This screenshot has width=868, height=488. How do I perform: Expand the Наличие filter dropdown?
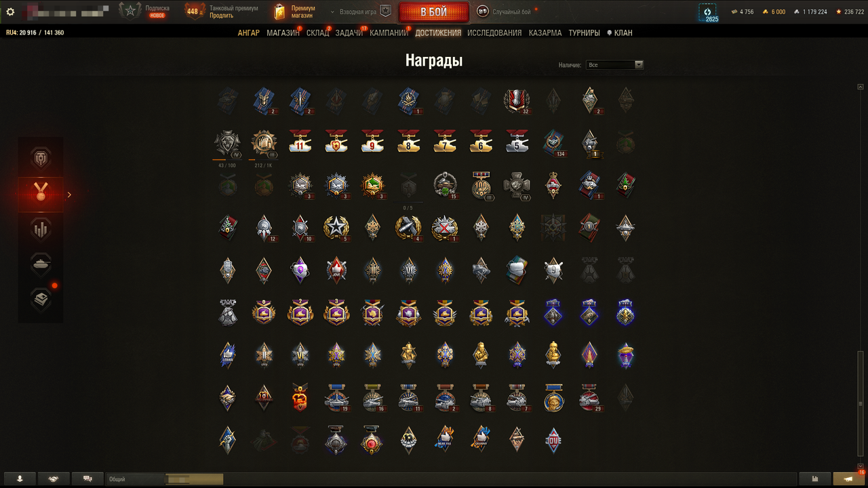pyautogui.click(x=614, y=65)
